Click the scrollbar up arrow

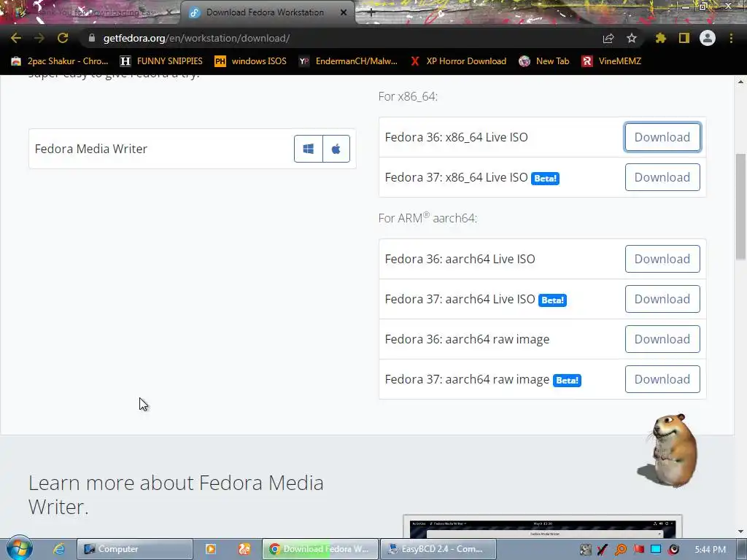[740, 82]
